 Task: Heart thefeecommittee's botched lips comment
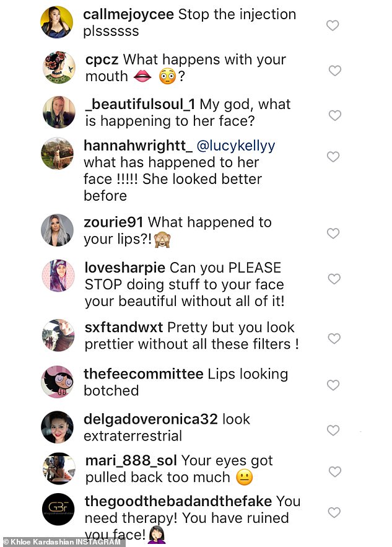pyautogui.click(x=333, y=385)
